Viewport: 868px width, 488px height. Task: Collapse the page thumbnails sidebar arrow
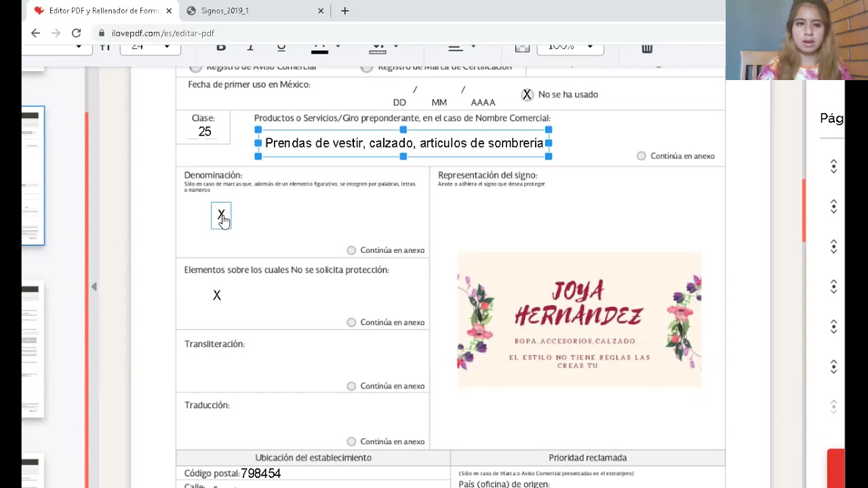click(94, 287)
